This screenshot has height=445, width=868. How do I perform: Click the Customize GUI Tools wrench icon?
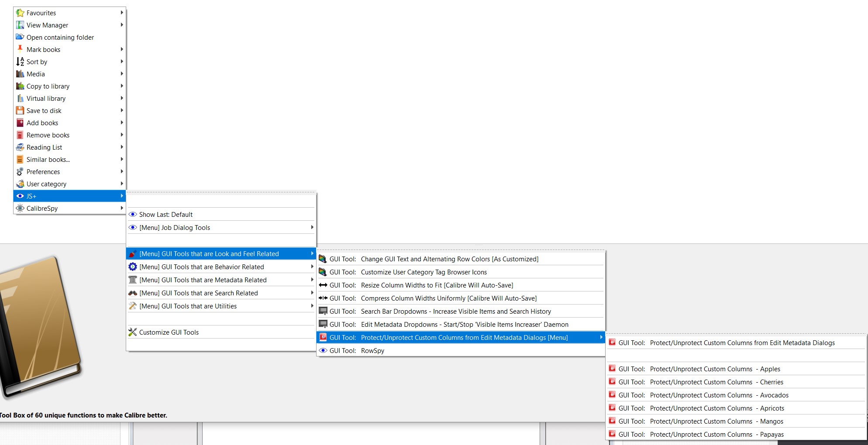133,332
